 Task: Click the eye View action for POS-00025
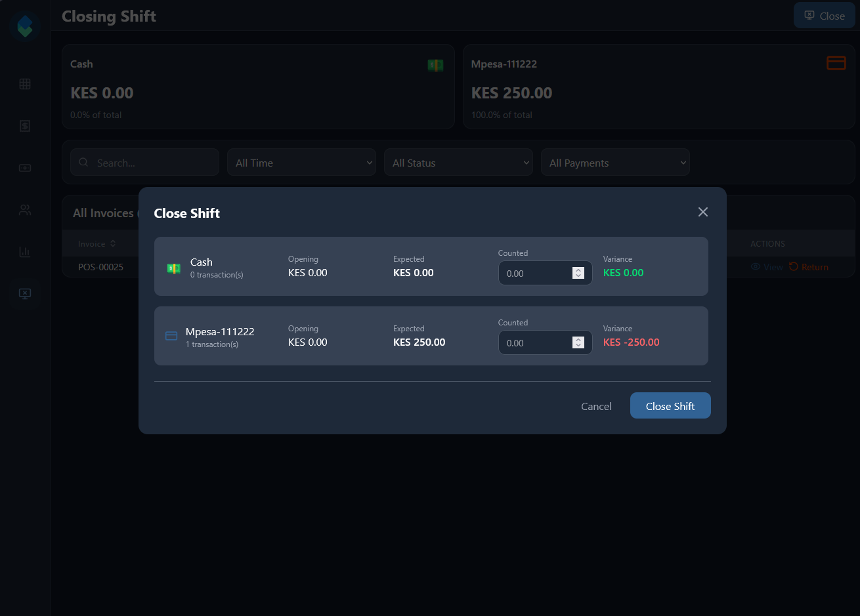(767, 267)
